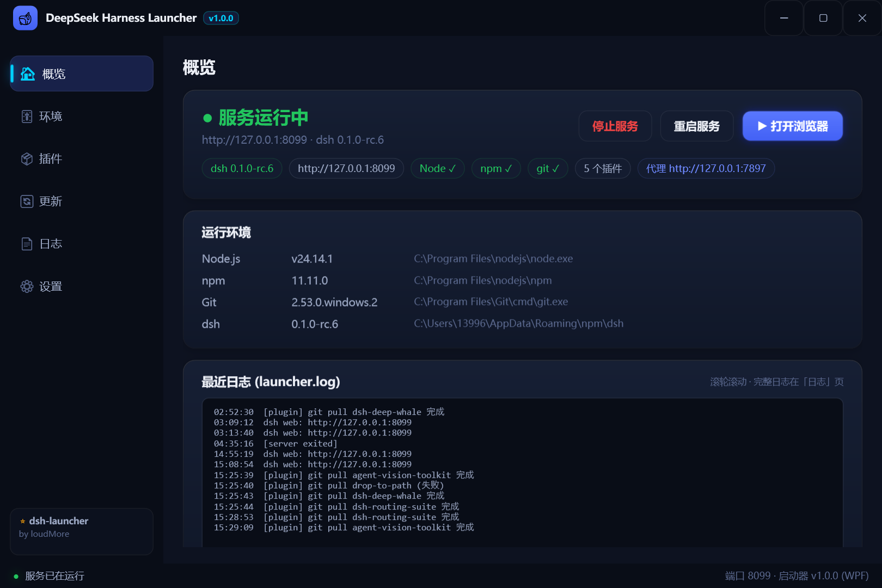This screenshot has width=882, height=588.
Task: Click the 最近日志 (launcher.log) heading
Action: [x=271, y=382]
